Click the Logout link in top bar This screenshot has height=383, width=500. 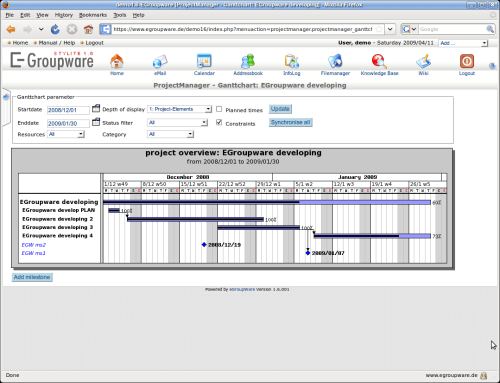click(94, 43)
